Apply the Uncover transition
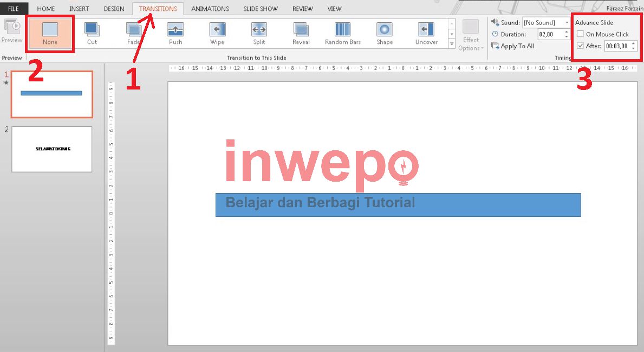This screenshot has width=644, height=352. pyautogui.click(x=426, y=33)
